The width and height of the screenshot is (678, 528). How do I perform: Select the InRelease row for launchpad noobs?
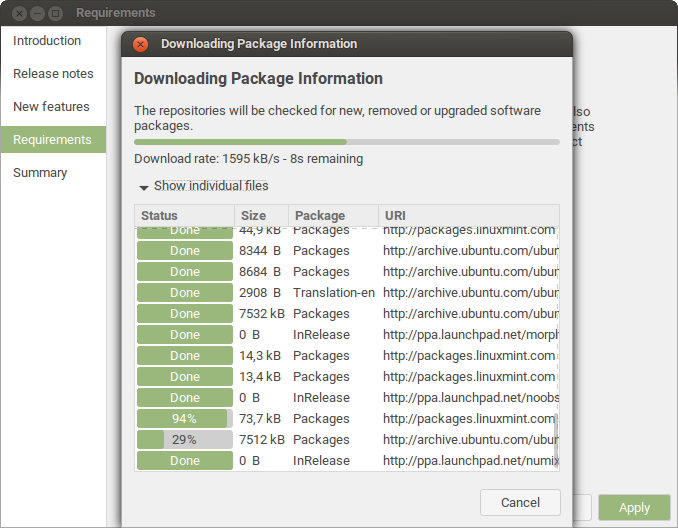[347, 397]
